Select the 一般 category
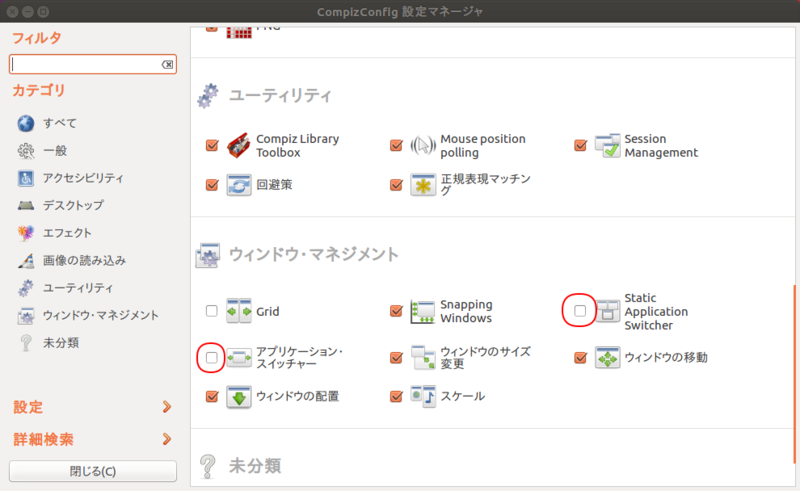Image resolution: width=800 pixels, height=491 pixels. pos(55,151)
